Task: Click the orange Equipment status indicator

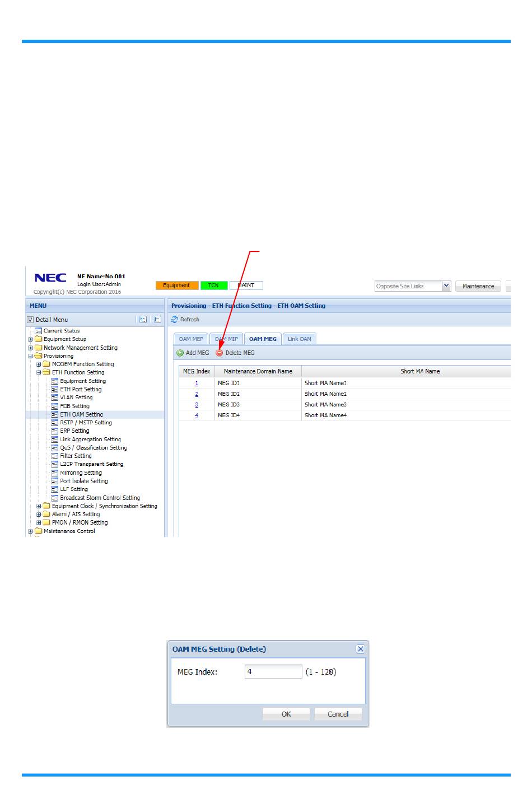Action: tap(177, 286)
